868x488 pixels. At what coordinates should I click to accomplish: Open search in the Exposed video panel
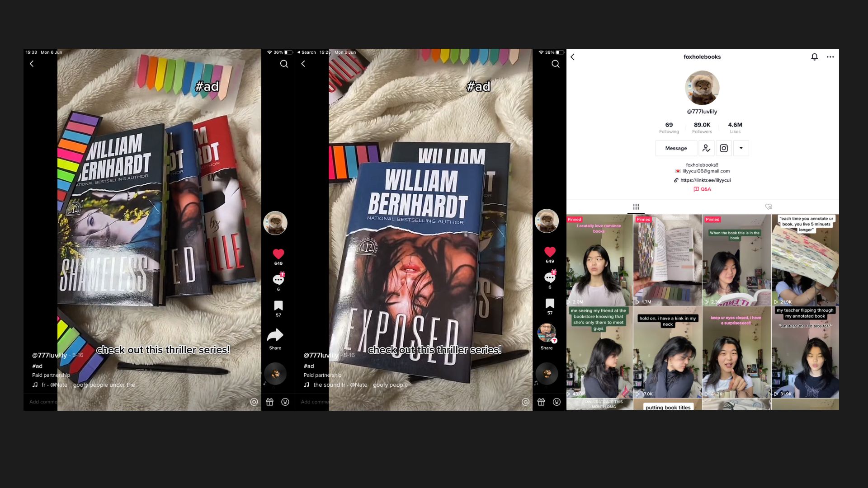(x=556, y=64)
